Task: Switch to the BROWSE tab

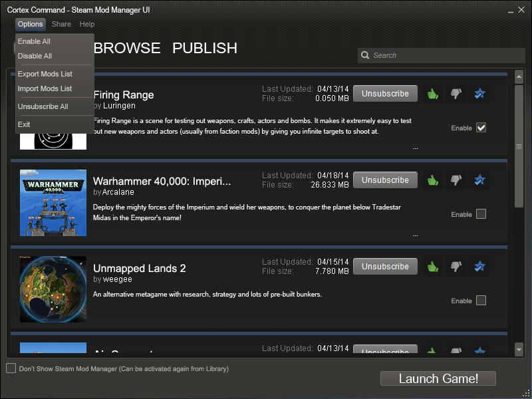Action: [127, 48]
